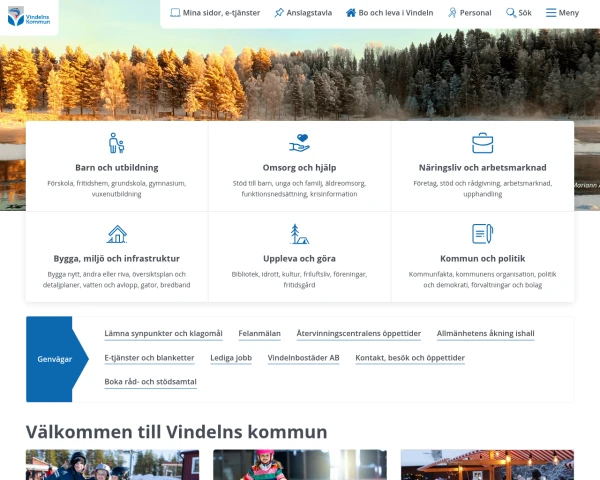Click text starting with Bibliotek, idrott

(x=299, y=279)
